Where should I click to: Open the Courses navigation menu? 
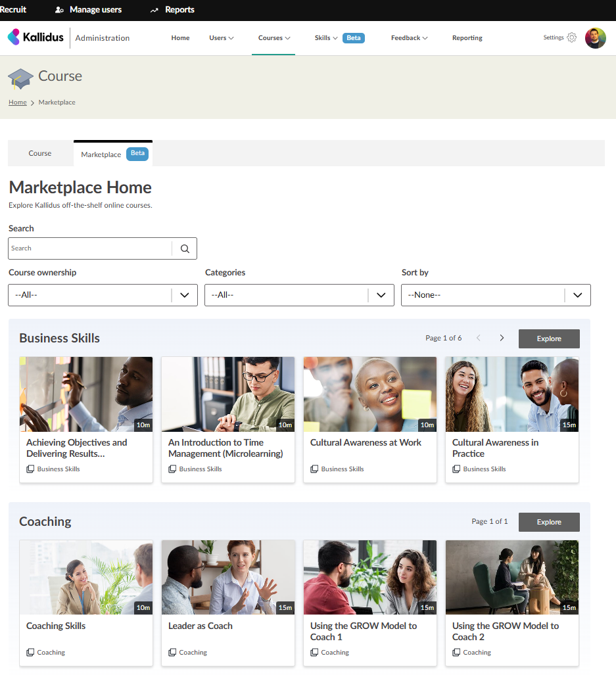[273, 38]
